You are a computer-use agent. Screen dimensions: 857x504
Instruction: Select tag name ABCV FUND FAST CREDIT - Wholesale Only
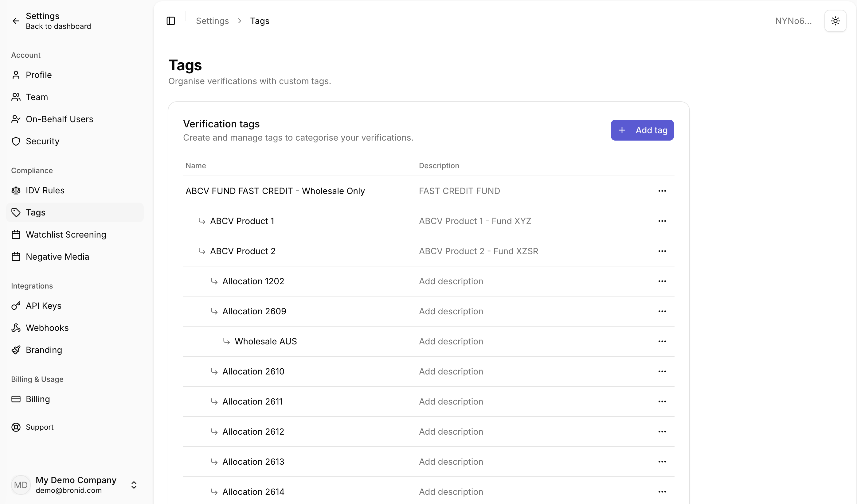[275, 191]
